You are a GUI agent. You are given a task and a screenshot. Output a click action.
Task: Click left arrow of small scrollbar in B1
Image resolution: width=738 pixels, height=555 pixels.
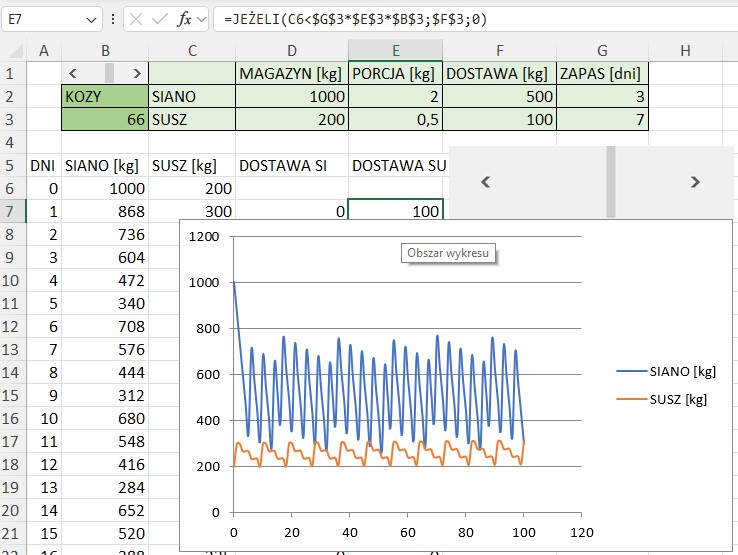pyautogui.click(x=71, y=73)
